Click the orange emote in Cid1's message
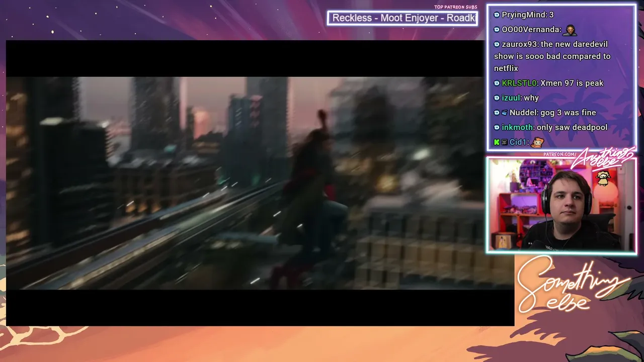Screen dimensions: 644x362 coord(537,142)
